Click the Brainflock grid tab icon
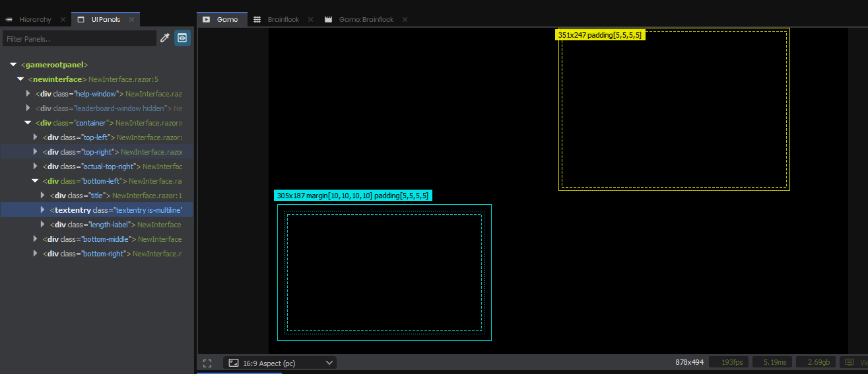Screen dimensions: 868x374 257,20
